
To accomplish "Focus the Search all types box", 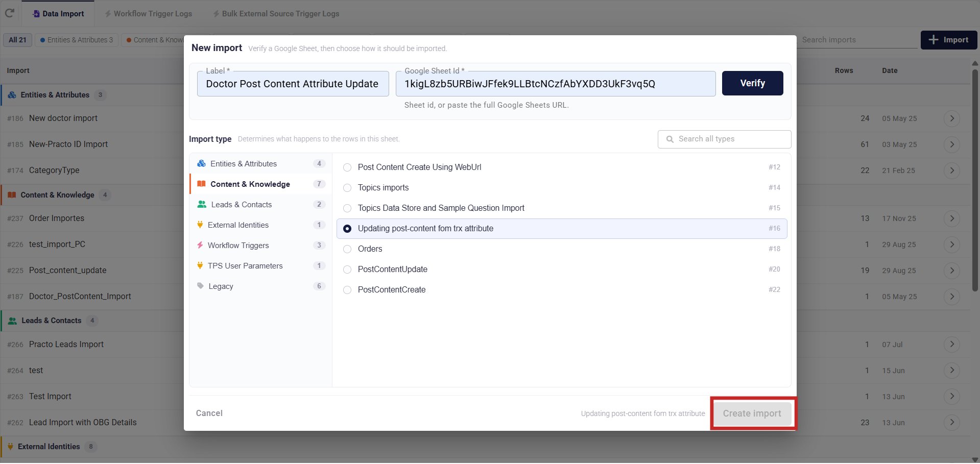I will pyautogui.click(x=724, y=139).
